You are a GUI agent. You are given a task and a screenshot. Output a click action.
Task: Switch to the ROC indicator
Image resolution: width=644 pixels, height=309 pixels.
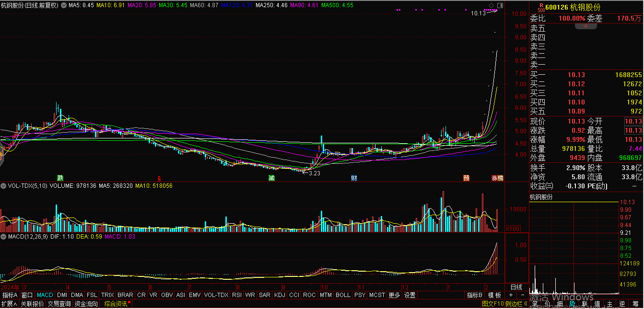coord(309,295)
